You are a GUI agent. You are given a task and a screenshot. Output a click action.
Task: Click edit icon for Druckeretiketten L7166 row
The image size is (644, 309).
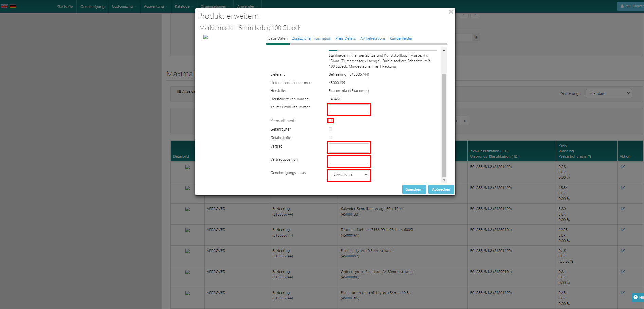pos(623,230)
